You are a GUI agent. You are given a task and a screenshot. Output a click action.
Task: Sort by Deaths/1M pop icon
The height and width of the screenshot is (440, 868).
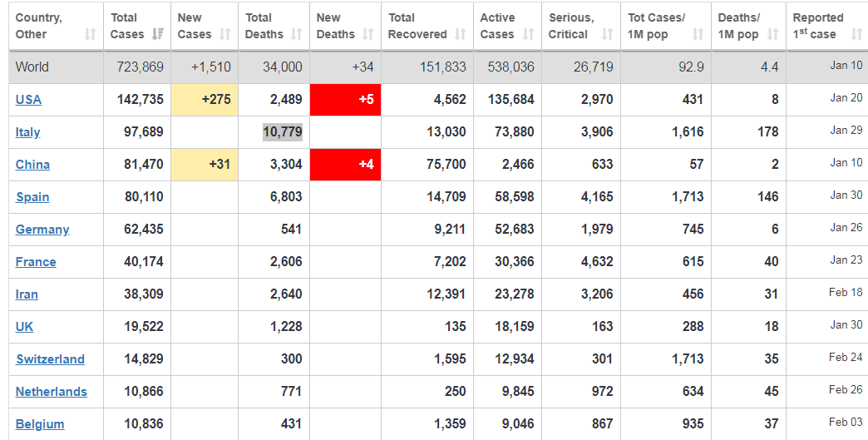coord(772,34)
